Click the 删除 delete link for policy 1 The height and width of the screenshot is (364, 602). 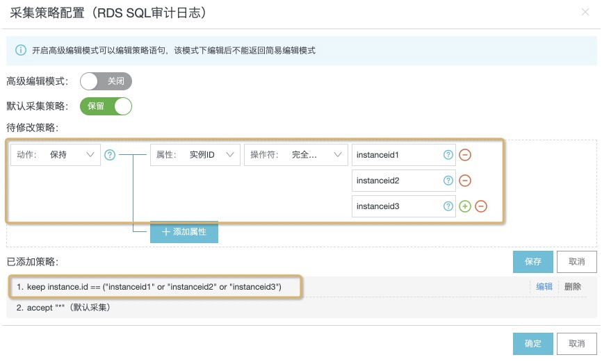click(572, 286)
